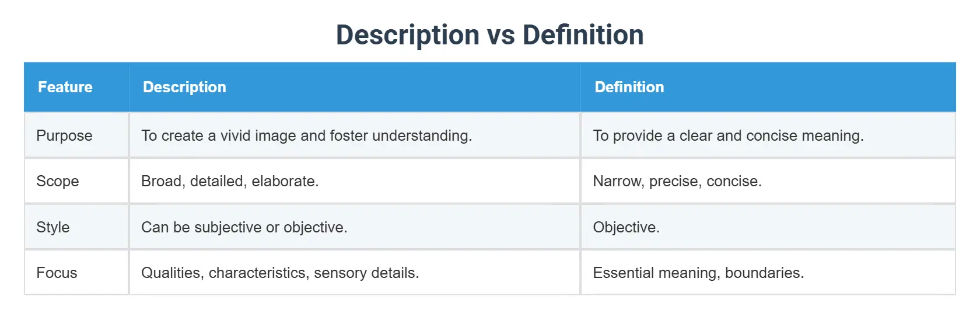Click "vs" in the page title
This screenshot has height=320, width=980.
coord(501,35)
